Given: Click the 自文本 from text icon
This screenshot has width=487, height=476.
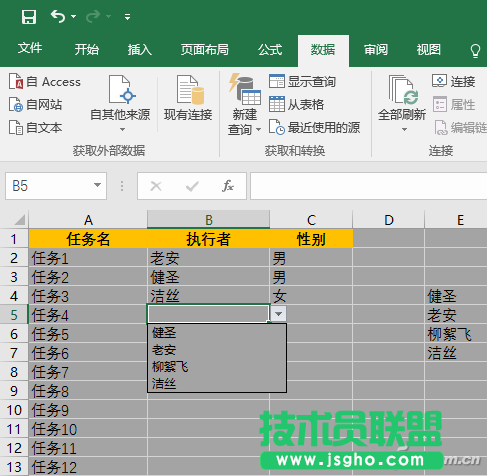Looking at the screenshot, I should pyautogui.click(x=16, y=128).
